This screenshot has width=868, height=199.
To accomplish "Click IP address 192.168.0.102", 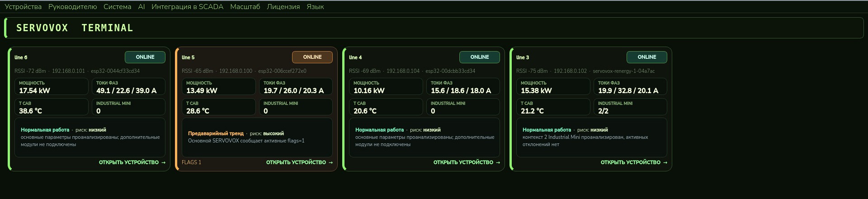I will 570,71.
